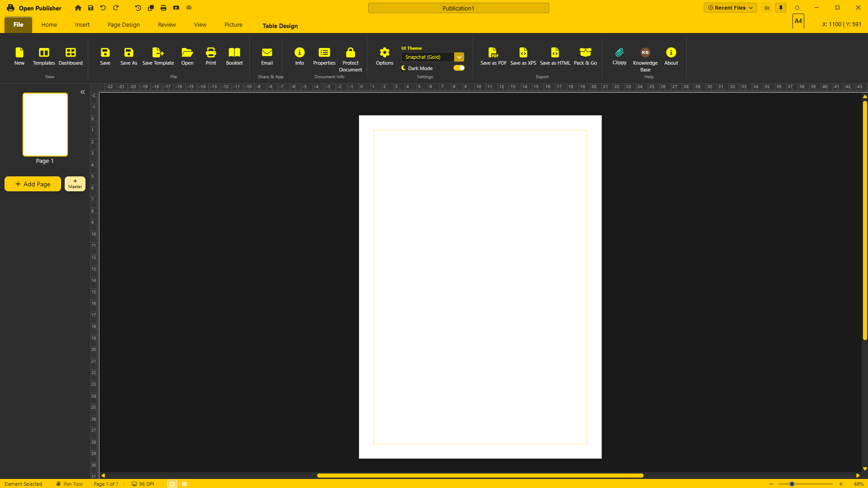Export using Save as XPS
Viewport: 868px width, 488px height.
tap(523, 57)
